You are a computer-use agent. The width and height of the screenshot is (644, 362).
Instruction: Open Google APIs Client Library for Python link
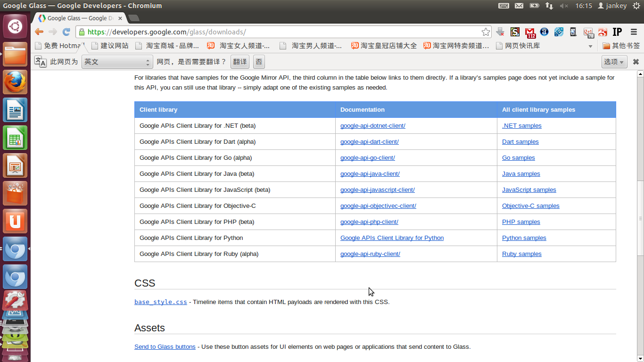[x=392, y=238]
